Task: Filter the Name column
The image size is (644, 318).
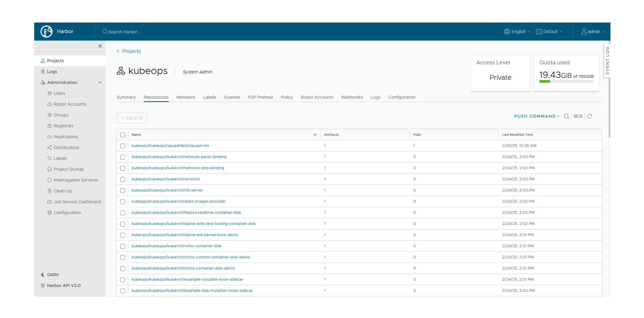Action: click(x=315, y=135)
